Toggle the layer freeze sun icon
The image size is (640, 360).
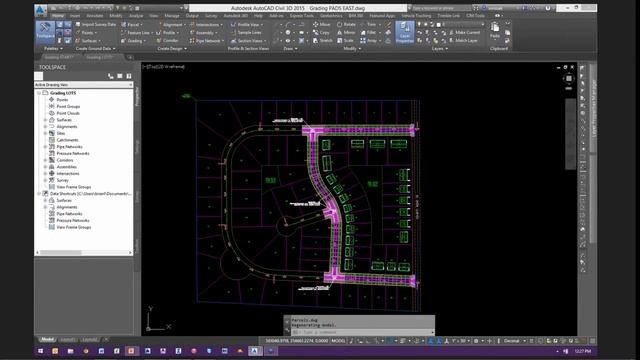click(x=426, y=24)
